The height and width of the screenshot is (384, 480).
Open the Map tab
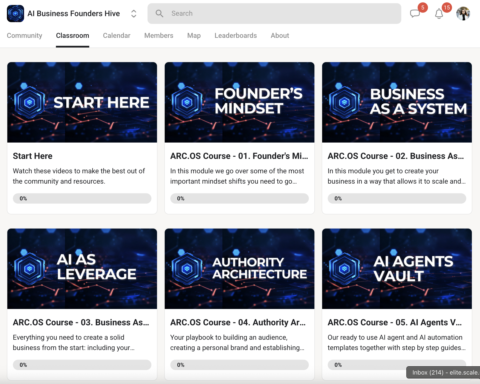(x=194, y=35)
